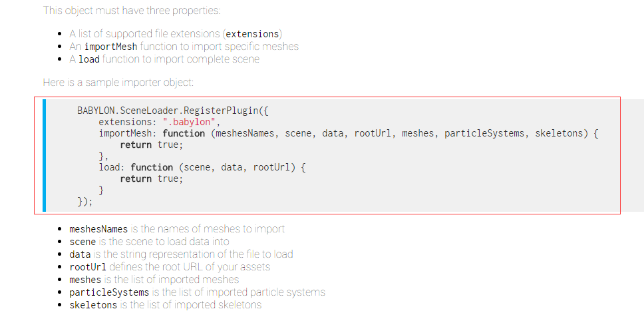The width and height of the screenshot is (644, 315).
Task: Click "Here is a sample importer object" text
Action: coord(118,82)
